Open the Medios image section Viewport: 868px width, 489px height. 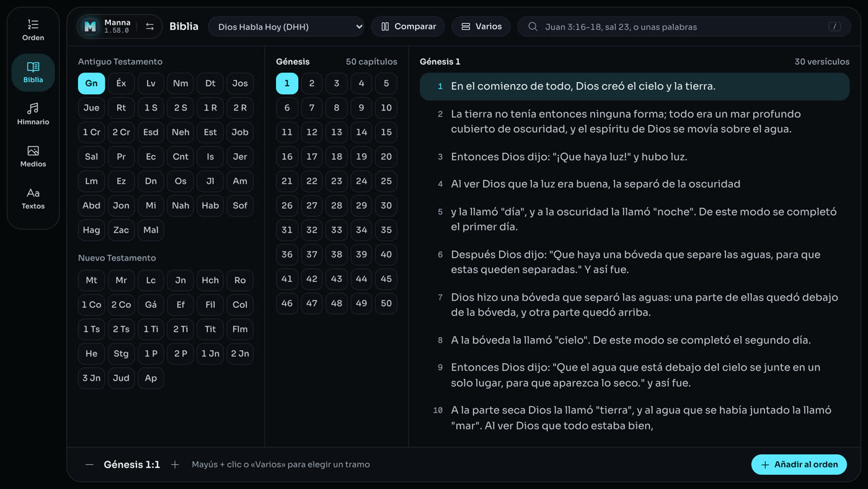point(33,157)
